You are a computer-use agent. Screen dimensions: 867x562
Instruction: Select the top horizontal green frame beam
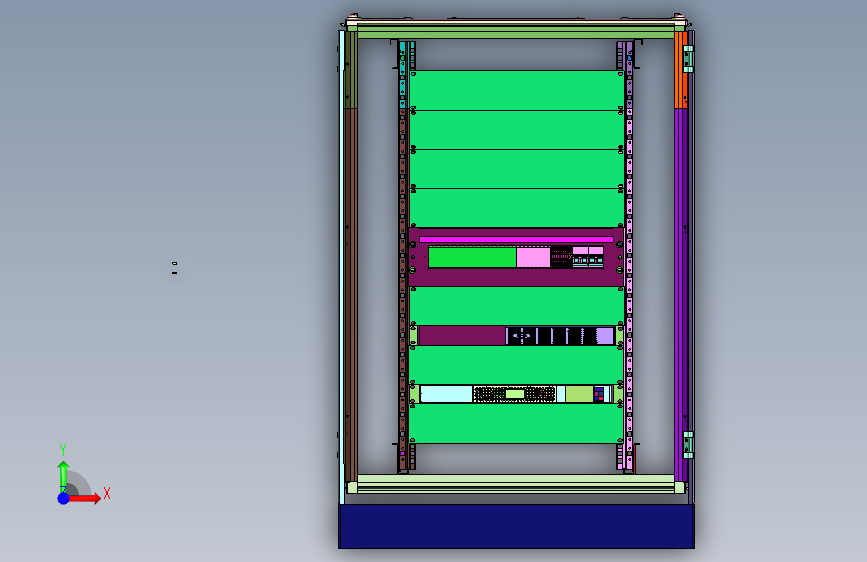pos(516,31)
